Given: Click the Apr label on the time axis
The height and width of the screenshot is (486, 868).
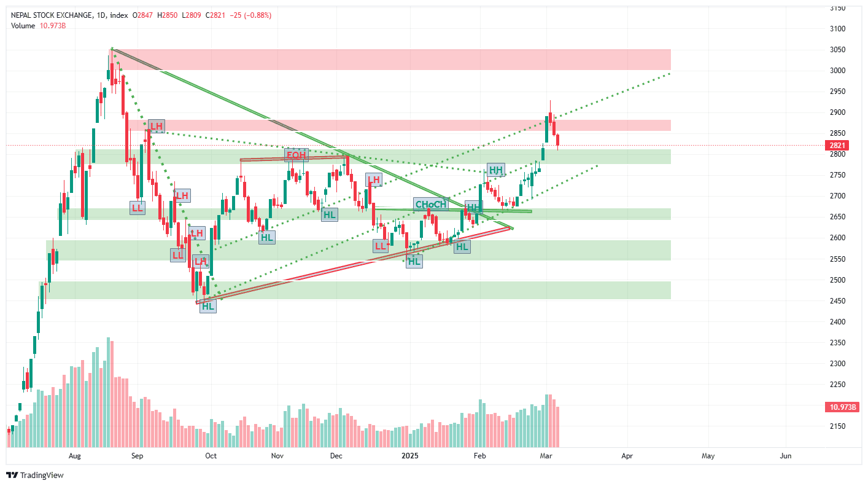Looking at the screenshot, I should [x=627, y=457].
